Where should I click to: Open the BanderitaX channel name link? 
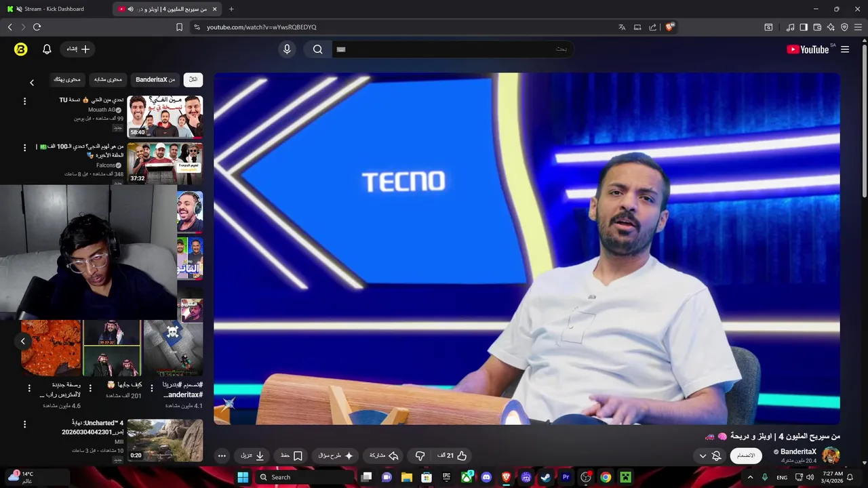tap(798, 451)
